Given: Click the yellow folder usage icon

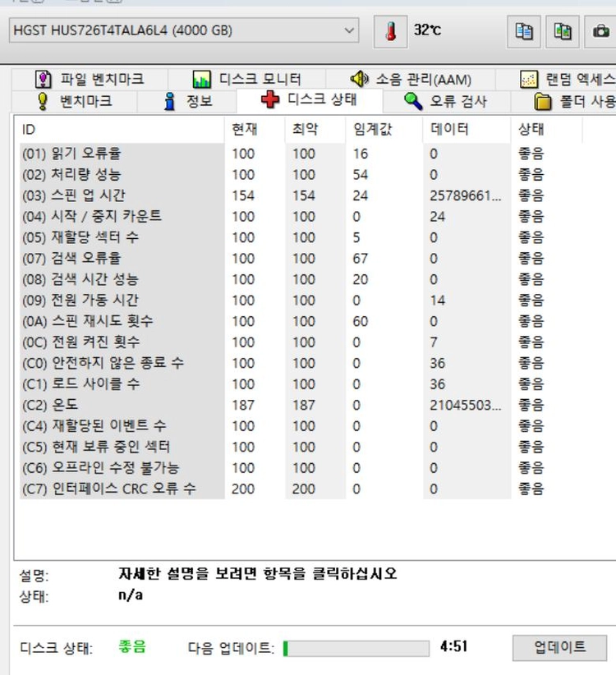Looking at the screenshot, I should click(543, 102).
